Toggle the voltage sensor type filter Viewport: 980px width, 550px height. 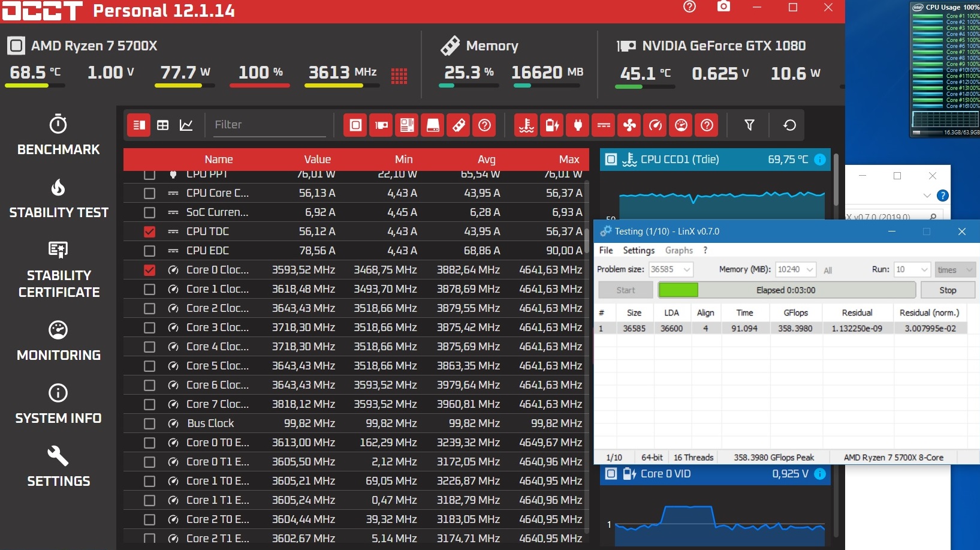tap(552, 125)
